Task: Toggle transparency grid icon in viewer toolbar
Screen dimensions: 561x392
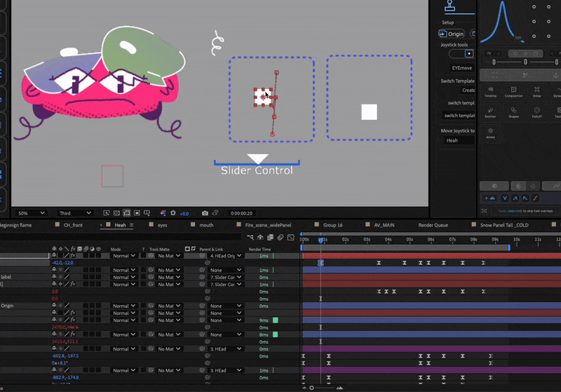Action: (116, 213)
